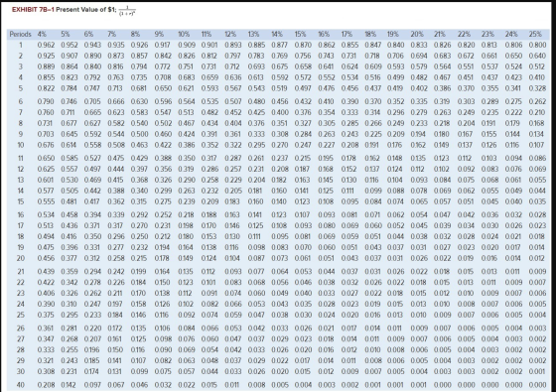556x392 pixels.
Task: Click 0.226 in period 22, 7% column
Action: pyautogui.click(x=116, y=283)
